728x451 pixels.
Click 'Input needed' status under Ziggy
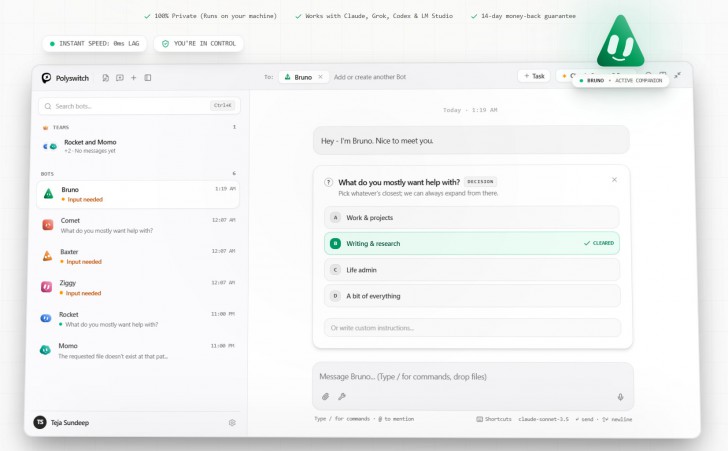[x=83, y=293]
